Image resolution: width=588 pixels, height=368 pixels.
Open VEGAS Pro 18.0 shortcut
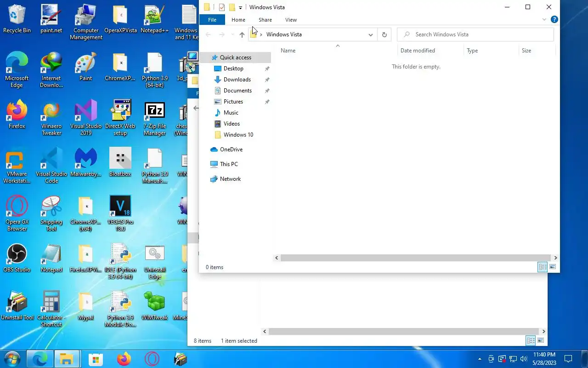pos(120,214)
